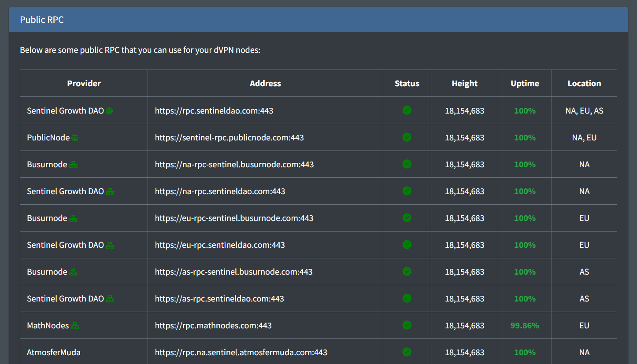Click height 18,154,683 in the PublicNode row

pos(465,138)
